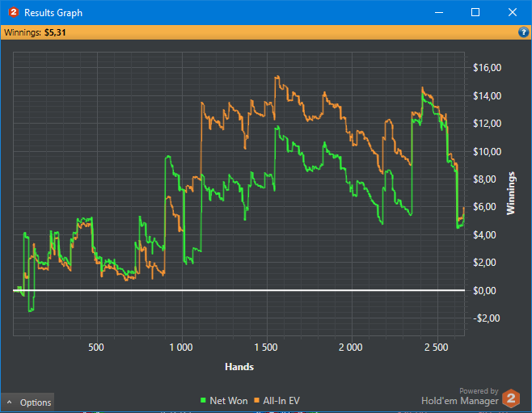Viewport: 532px width, 413px height.
Task: Minimize the Results Graph window
Action: tap(439, 13)
